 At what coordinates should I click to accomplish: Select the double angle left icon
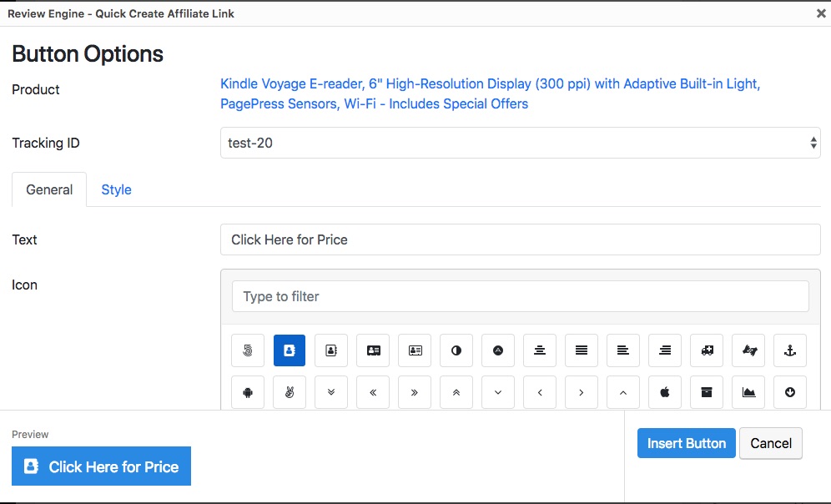[x=373, y=392]
